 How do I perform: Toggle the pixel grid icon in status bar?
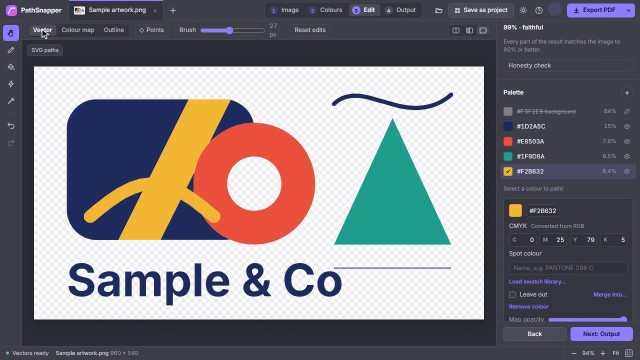pos(629,353)
